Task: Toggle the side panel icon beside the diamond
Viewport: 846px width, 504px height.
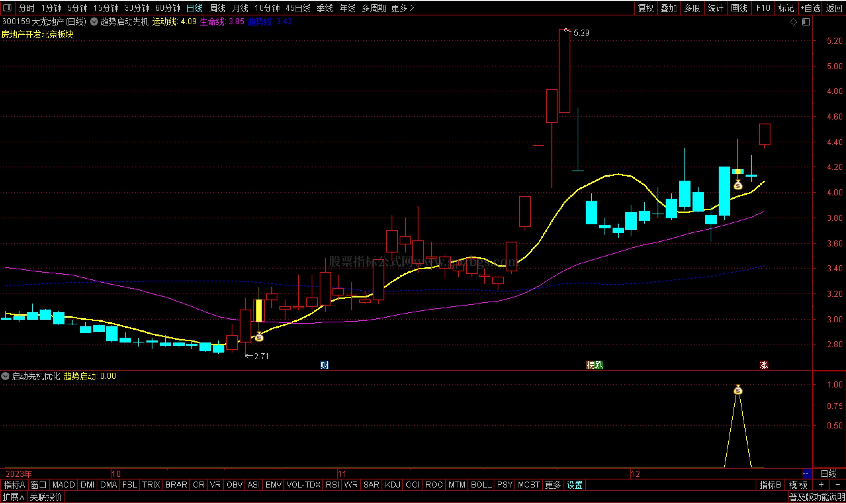Action: coord(806,22)
